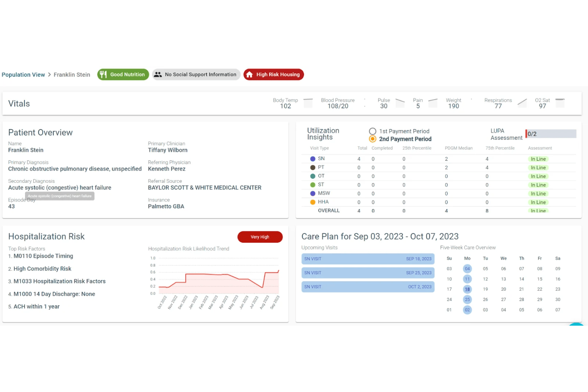
Task: Open the Pulse trend sparkline icon
Action: pyautogui.click(x=400, y=103)
